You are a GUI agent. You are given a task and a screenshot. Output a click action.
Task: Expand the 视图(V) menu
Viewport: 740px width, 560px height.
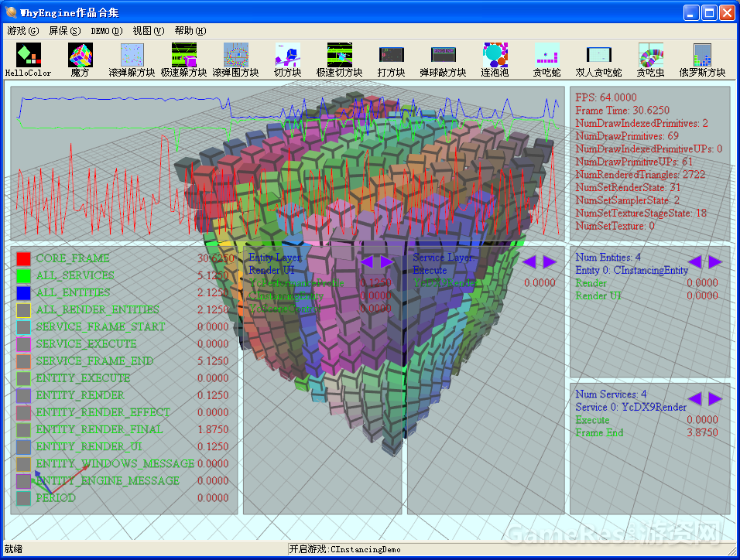(x=148, y=31)
